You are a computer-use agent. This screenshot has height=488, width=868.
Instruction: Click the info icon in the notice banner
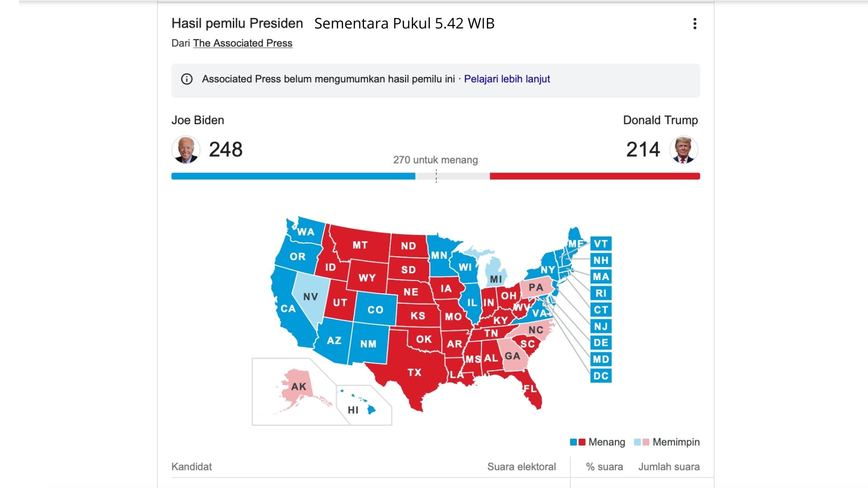click(187, 79)
